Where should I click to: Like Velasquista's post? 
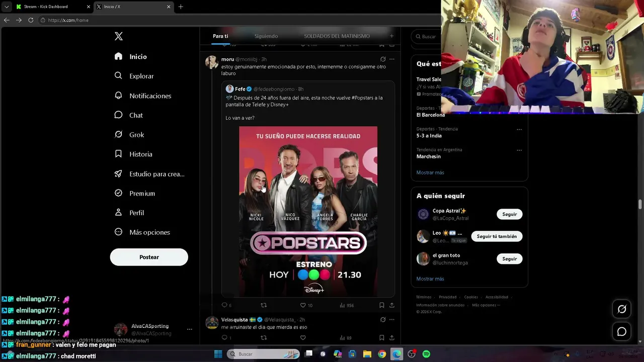coord(303,338)
